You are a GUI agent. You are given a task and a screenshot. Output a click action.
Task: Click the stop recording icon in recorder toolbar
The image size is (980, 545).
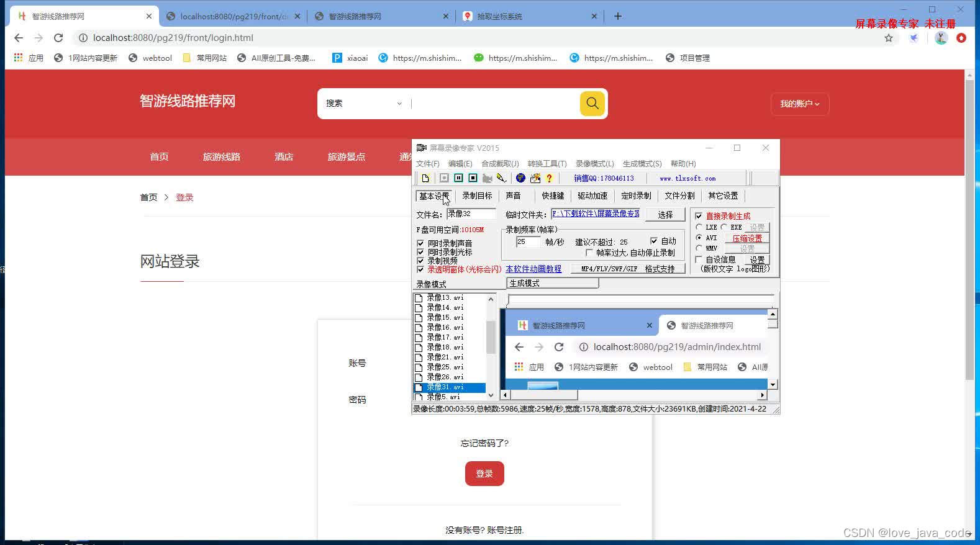[473, 178]
